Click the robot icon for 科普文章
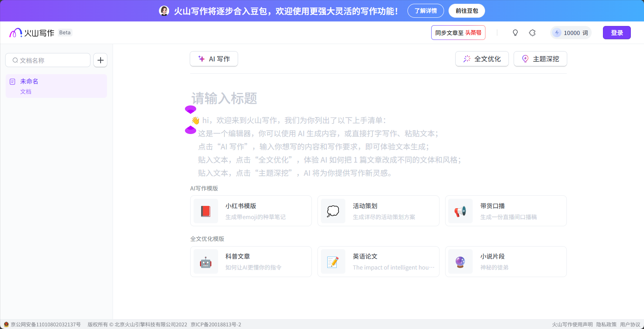Screen dimensions: 644x329 coord(206,262)
